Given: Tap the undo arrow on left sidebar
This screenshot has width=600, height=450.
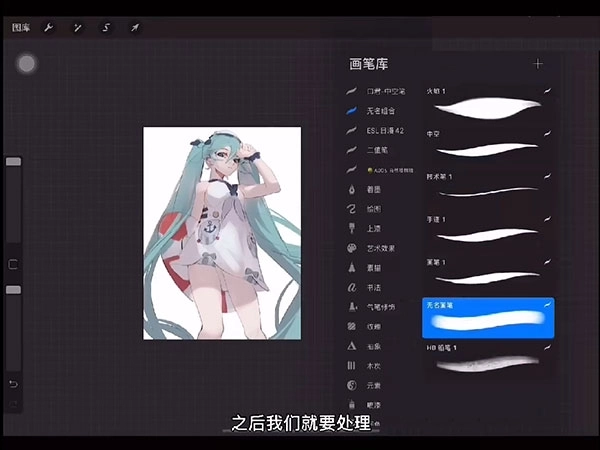Looking at the screenshot, I should (13, 384).
